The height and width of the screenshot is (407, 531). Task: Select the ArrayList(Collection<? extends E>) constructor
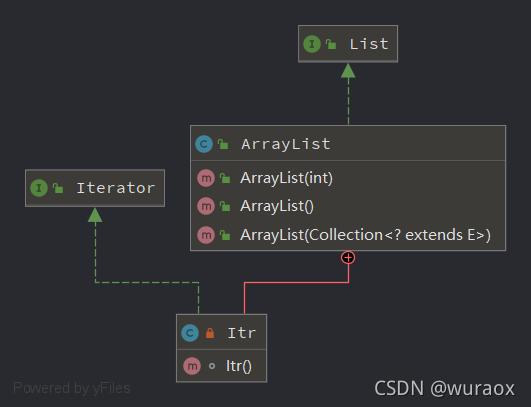[348, 235]
